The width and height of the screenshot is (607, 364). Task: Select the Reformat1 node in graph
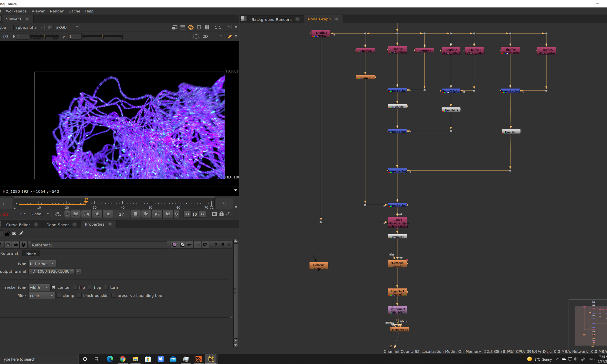pyautogui.click(x=397, y=310)
